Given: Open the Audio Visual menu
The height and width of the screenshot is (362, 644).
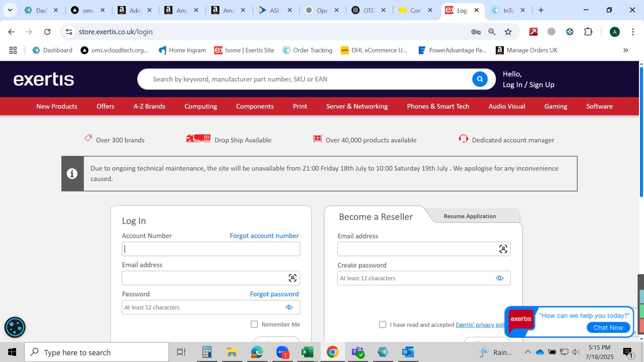Looking at the screenshot, I should point(506,106).
